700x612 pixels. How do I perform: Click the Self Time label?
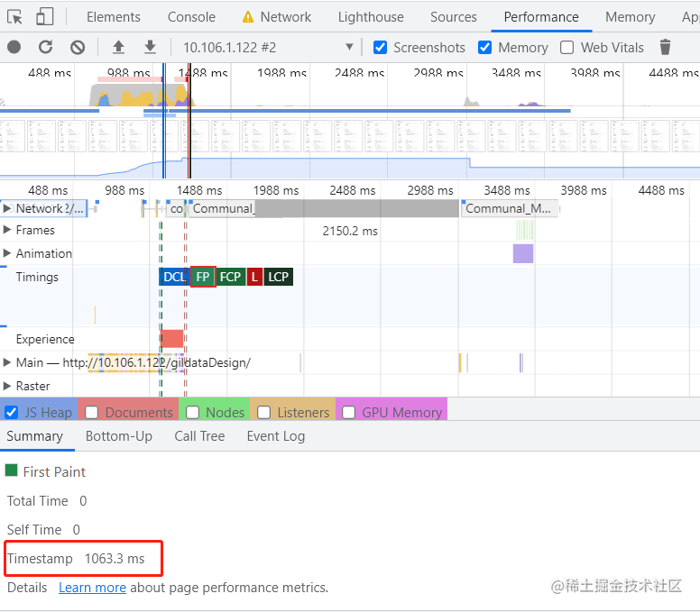[34, 529]
